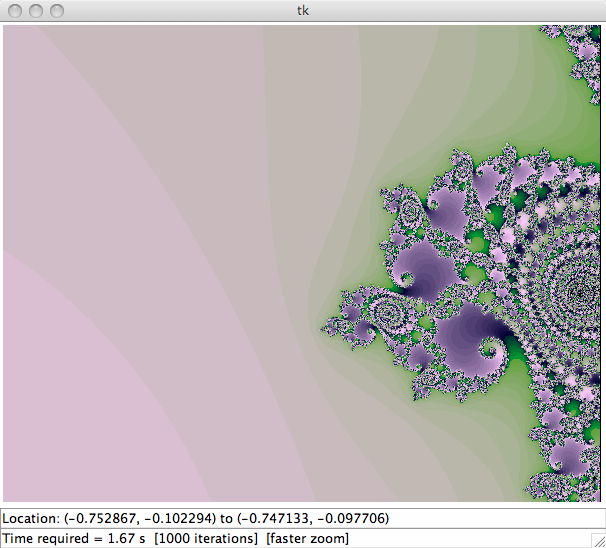Viewport: 606px width, 548px height.
Task: Click the Location coordinates status line
Action: [x=303, y=518]
